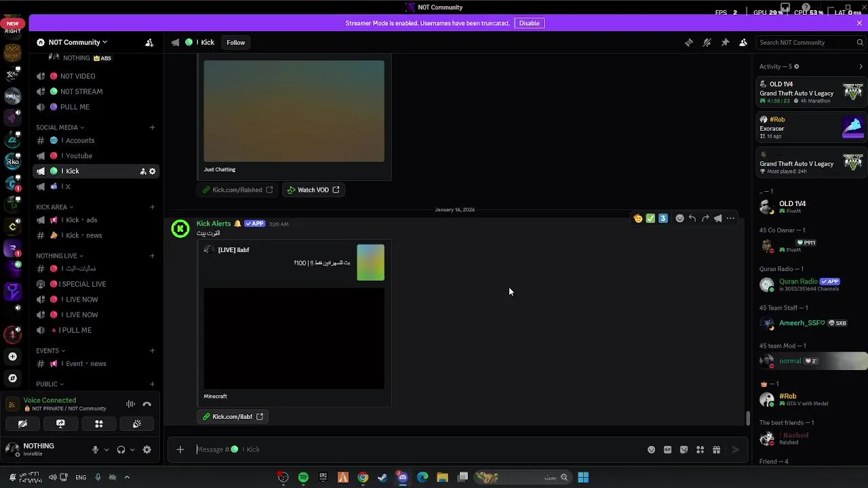
Task: Open the apps launcher in message bar
Action: [x=700, y=449]
